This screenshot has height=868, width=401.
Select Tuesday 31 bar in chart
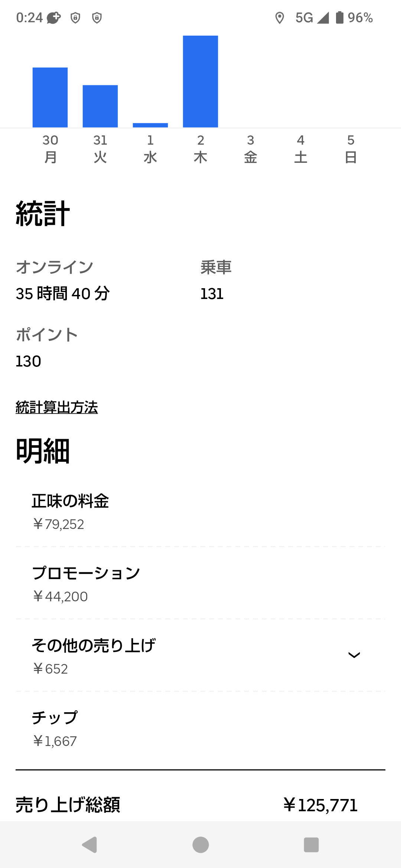(100, 106)
